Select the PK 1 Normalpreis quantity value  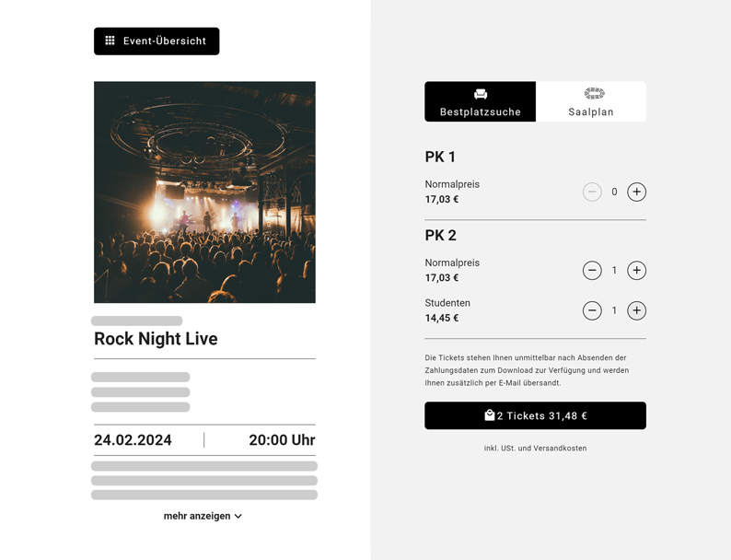tap(614, 192)
